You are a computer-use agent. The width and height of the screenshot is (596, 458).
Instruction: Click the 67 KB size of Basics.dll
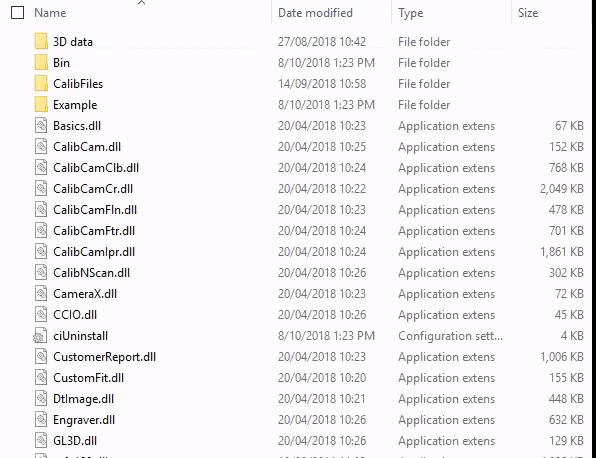569,126
